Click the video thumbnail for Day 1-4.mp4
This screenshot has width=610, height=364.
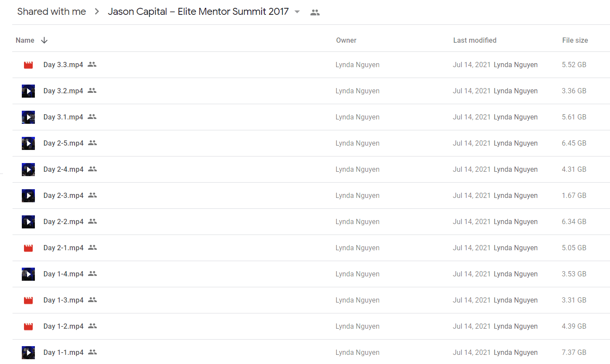(x=28, y=274)
